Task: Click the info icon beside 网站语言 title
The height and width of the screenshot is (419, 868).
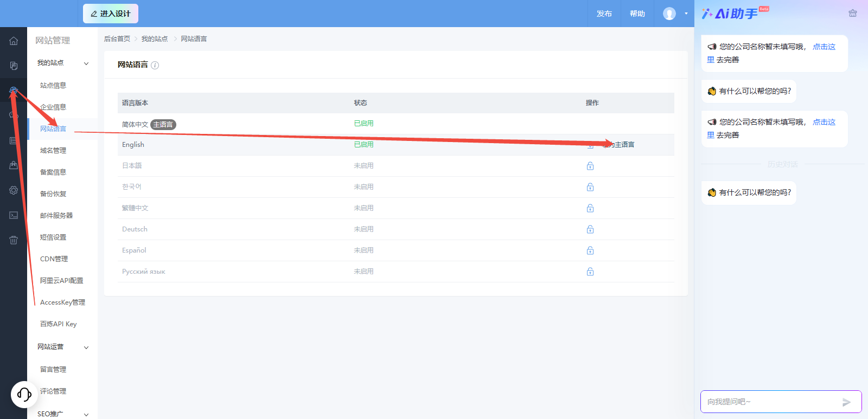Action: click(155, 65)
